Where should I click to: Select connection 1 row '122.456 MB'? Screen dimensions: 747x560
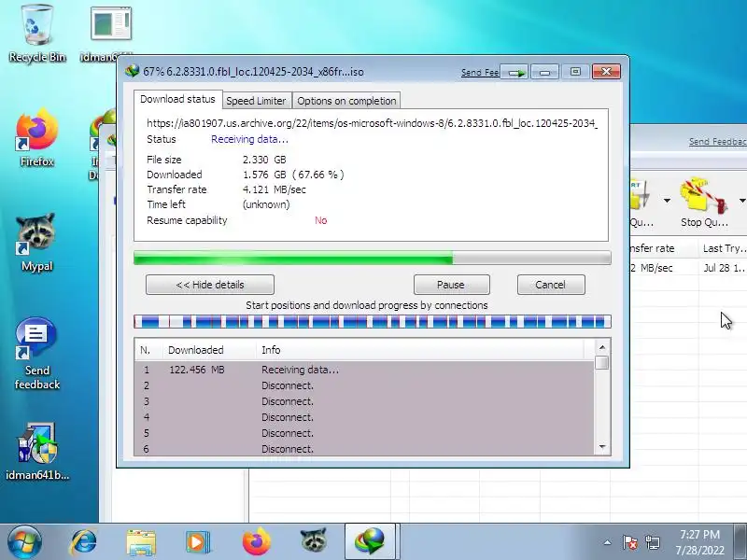click(364, 370)
